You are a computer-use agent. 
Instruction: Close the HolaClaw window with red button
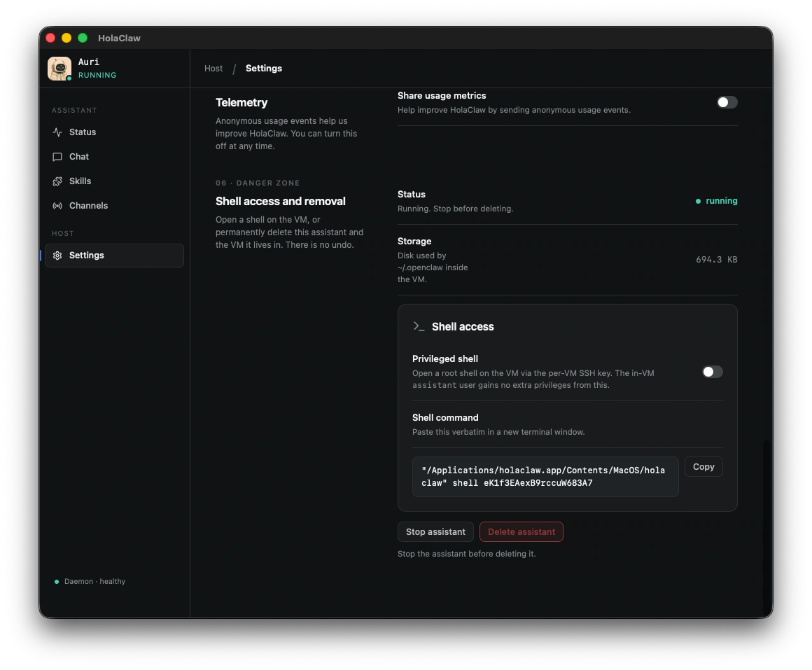coord(50,38)
